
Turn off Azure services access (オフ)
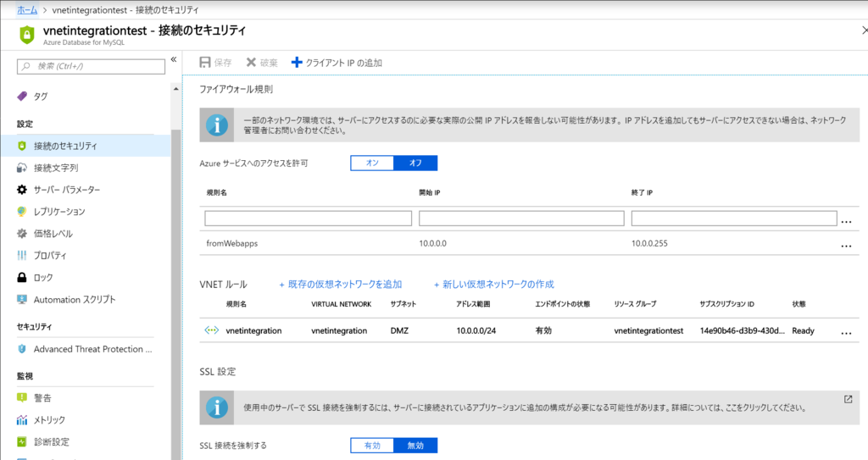(x=415, y=163)
